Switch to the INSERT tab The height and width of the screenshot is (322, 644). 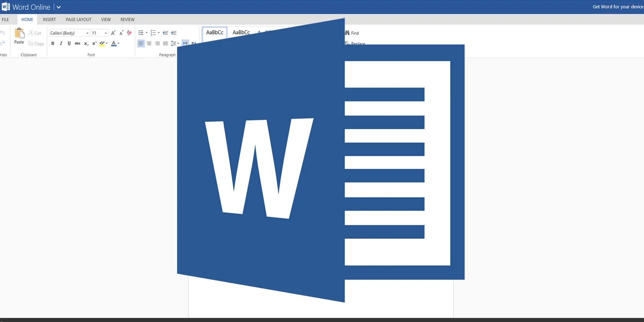(49, 20)
